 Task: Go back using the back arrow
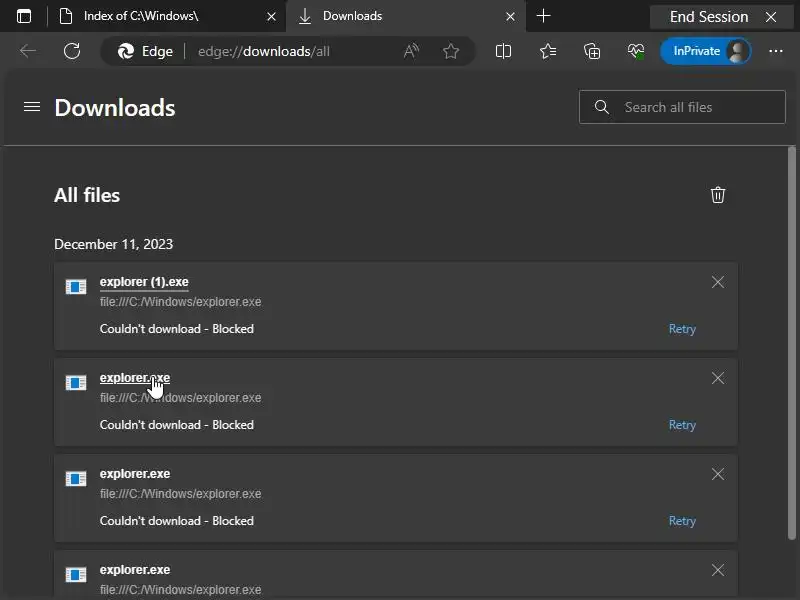(x=28, y=51)
